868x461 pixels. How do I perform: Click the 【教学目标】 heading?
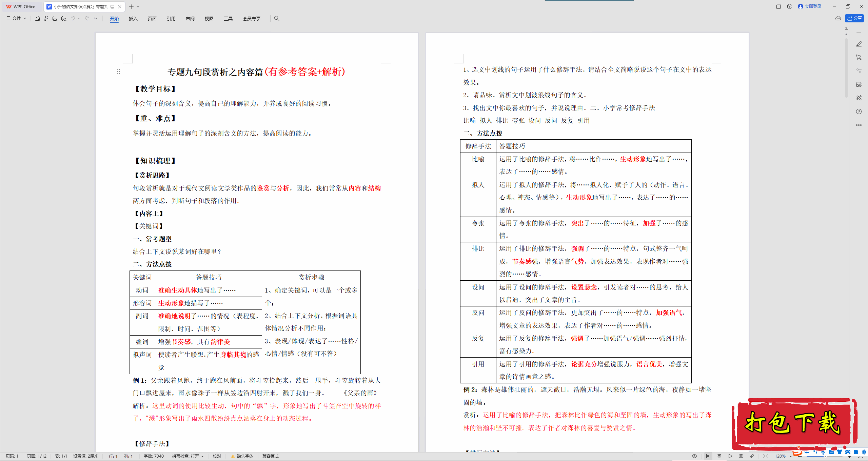pyautogui.click(x=156, y=89)
